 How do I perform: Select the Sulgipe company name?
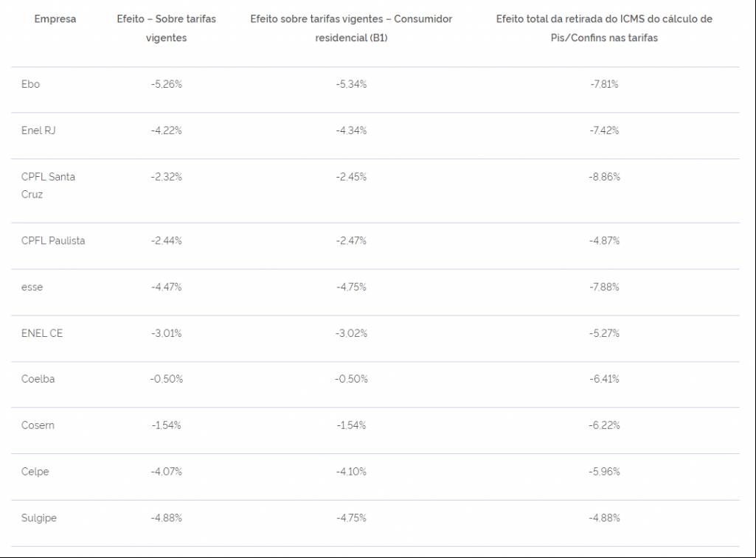point(38,518)
